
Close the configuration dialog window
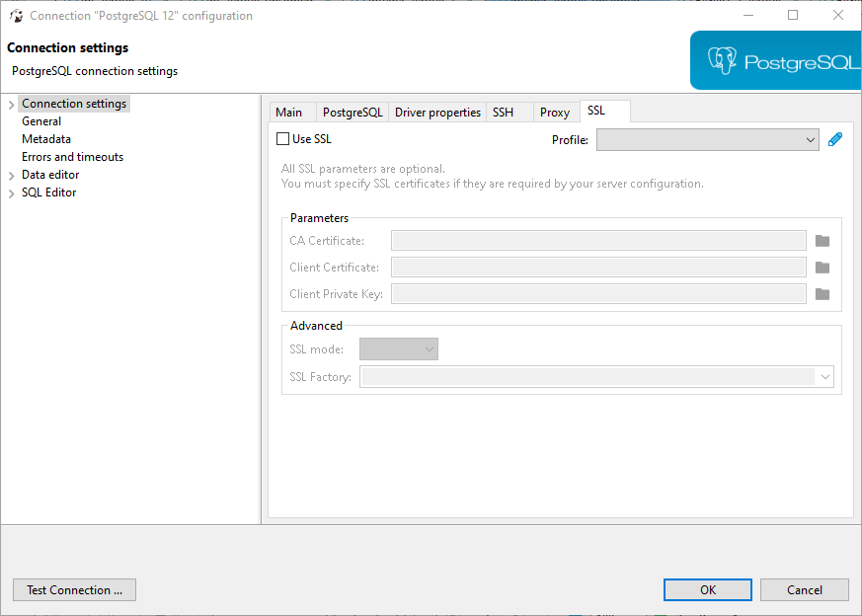(838, 16)
